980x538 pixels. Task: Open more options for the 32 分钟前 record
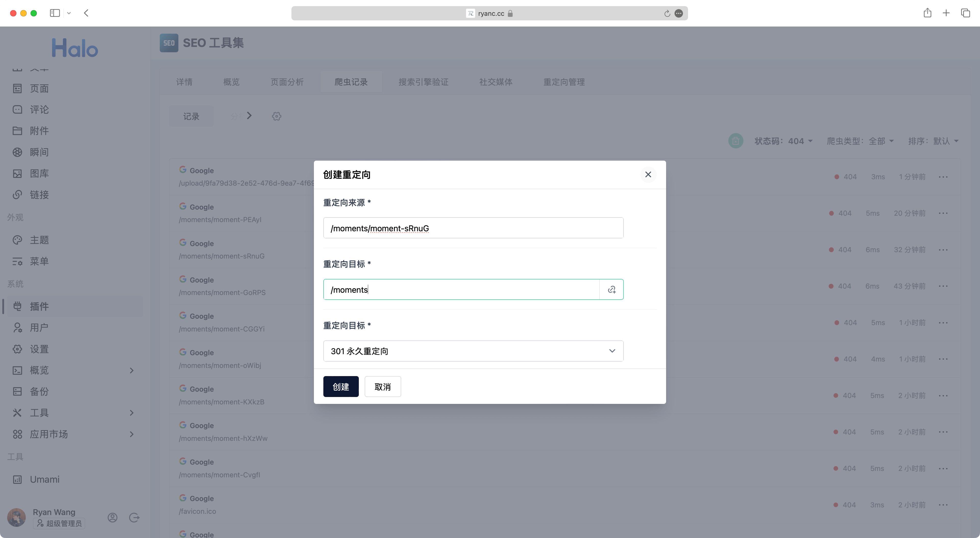(943, 250)
